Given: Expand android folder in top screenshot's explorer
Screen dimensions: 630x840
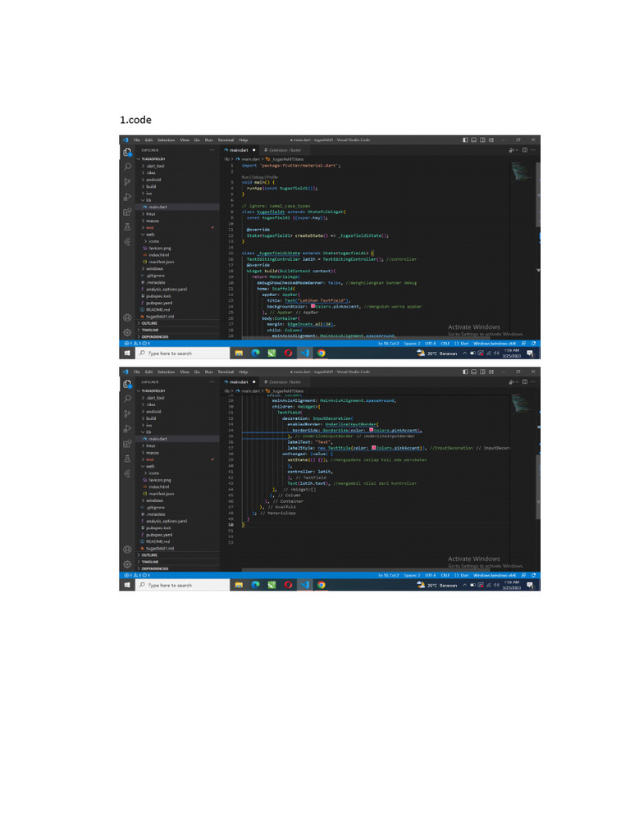Looking at the screenshot, I should 153,180.
